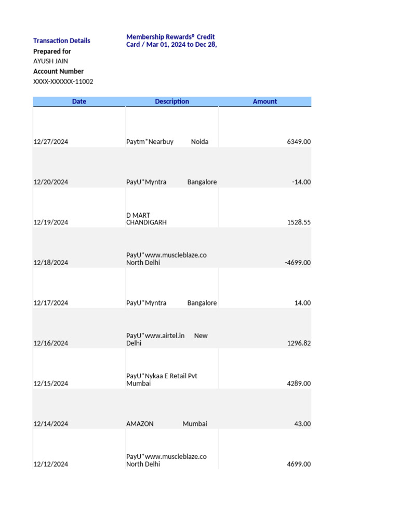Select the name AYUSH JAIN

pos(50,61)
